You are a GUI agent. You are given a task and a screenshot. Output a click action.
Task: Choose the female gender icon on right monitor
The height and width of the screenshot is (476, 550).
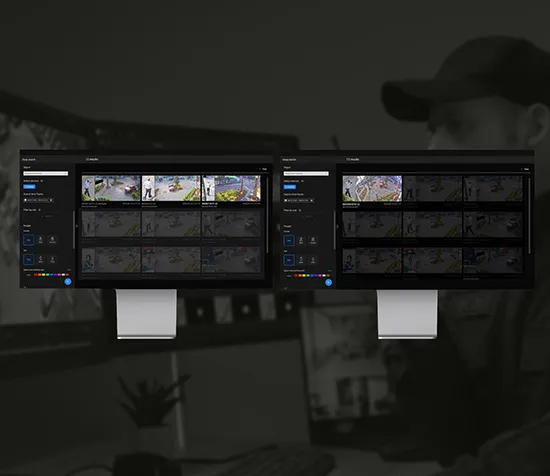313,240
